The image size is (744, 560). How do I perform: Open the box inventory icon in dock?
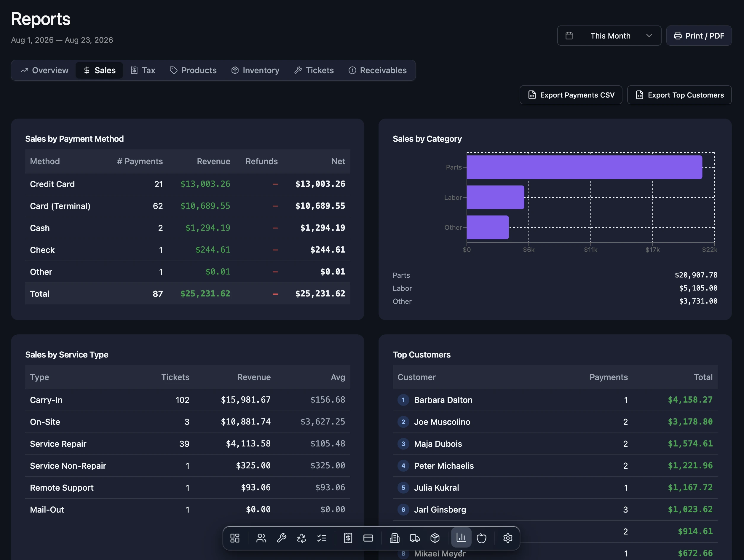coord(435,538)
